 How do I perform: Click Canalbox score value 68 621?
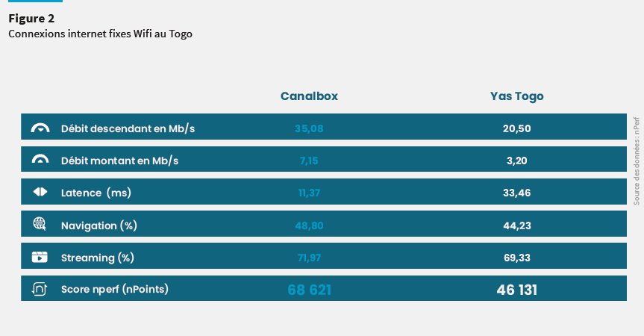[x=309, y=290]
